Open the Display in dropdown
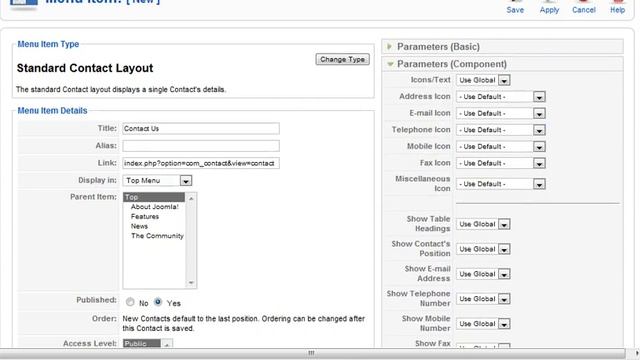The height and width of the screenshot is (360, 640). pos(157,180)
